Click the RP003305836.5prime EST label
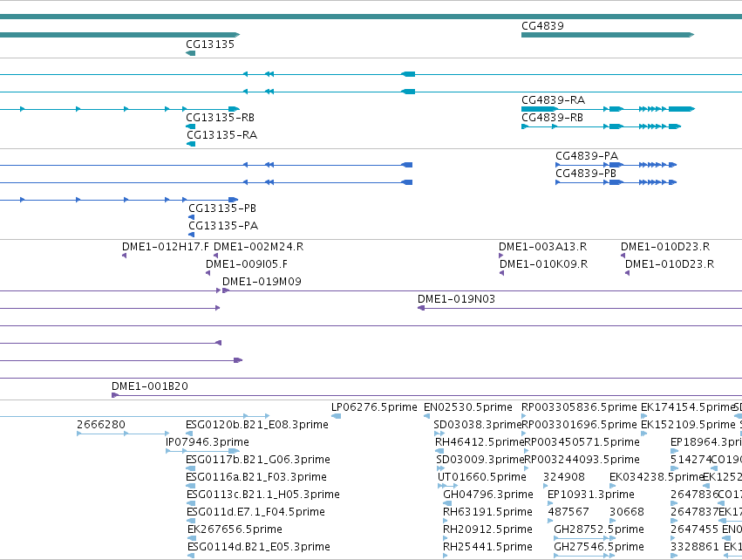742x560 pixels. (x=579, y=407)
